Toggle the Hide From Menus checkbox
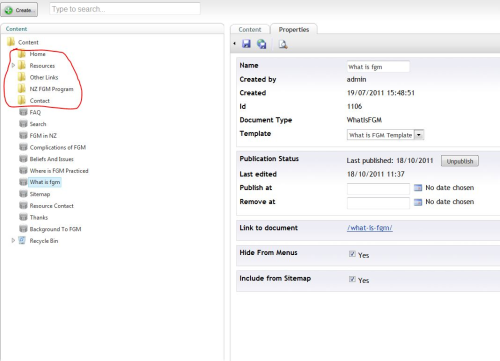This screenshot has width=500, height=361. 352,254
